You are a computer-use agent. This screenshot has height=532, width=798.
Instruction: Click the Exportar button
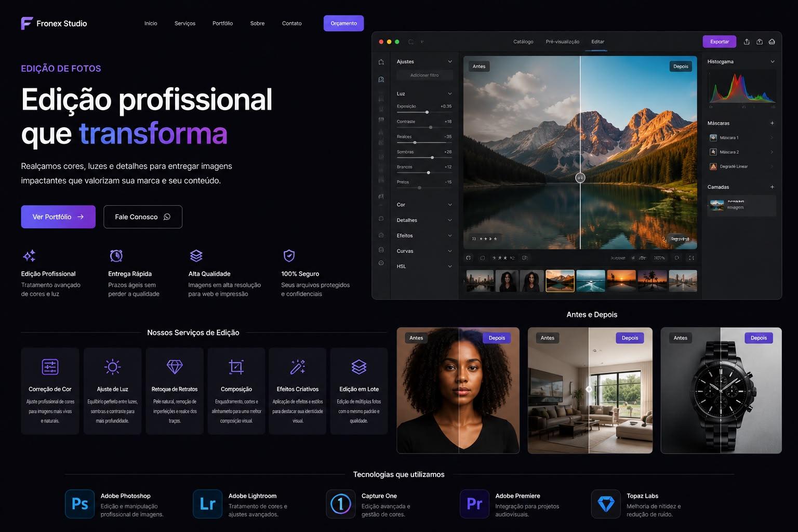point(720,42)
